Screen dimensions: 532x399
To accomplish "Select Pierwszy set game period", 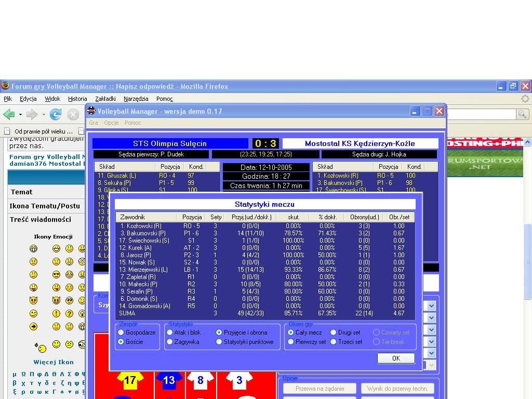I will pos(290,342).
